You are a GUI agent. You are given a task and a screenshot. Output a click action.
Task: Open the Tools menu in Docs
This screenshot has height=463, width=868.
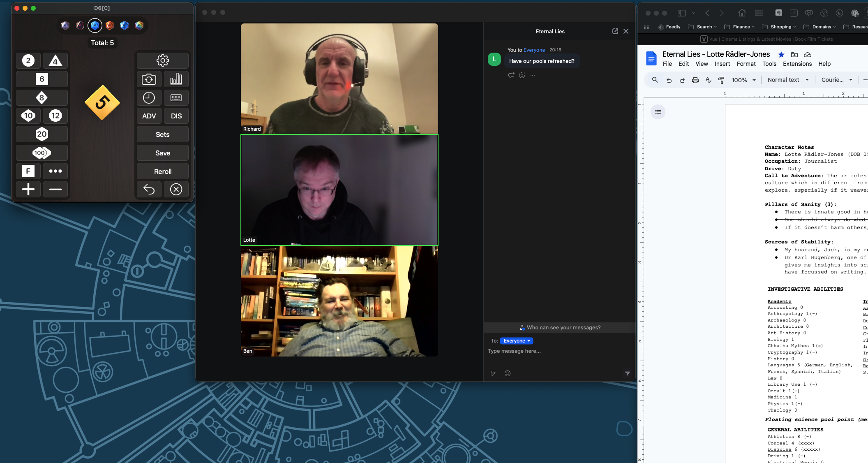[769, 64]
